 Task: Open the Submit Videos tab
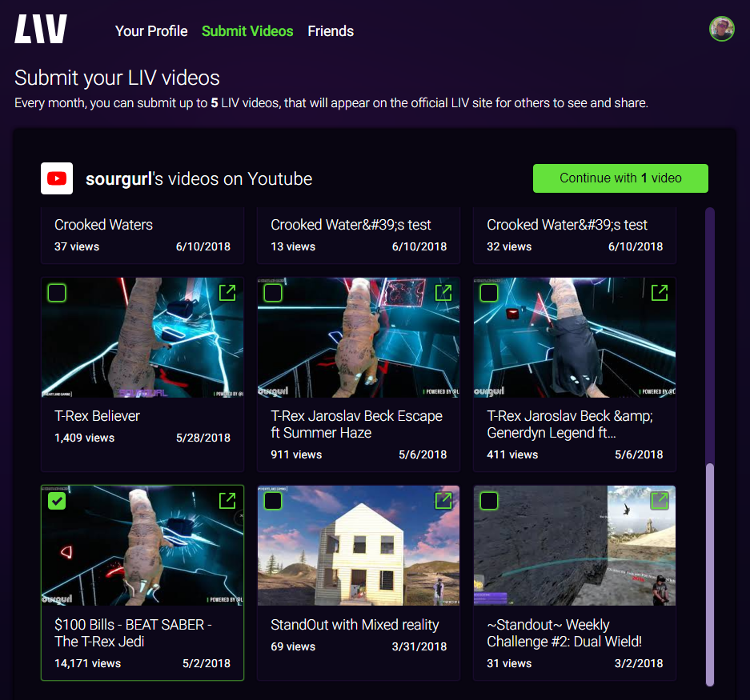tap(247, 31)
